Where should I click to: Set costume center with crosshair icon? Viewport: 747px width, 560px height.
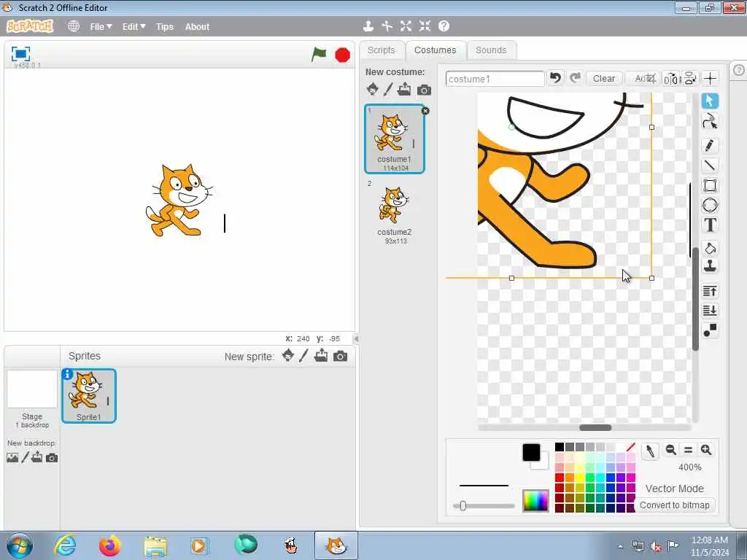click(x=711, y=79)
